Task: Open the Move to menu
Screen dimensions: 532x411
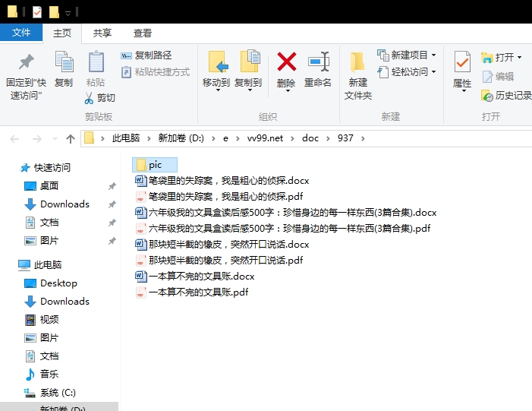Action: [216, 71]
